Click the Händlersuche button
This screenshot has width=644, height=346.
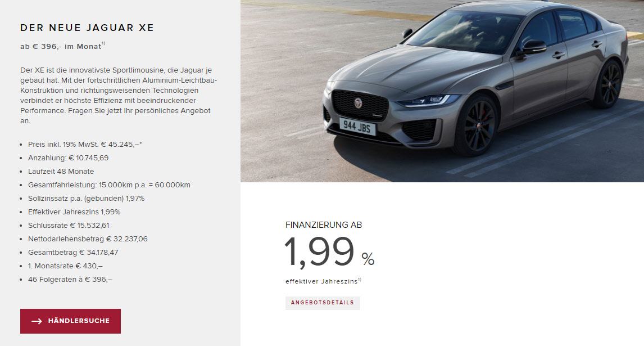point(70,321)
